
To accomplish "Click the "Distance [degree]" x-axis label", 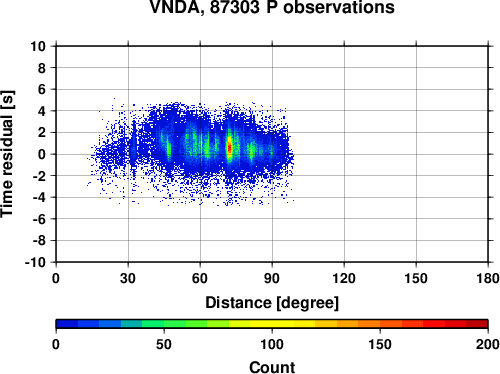I will coord(272,303).
